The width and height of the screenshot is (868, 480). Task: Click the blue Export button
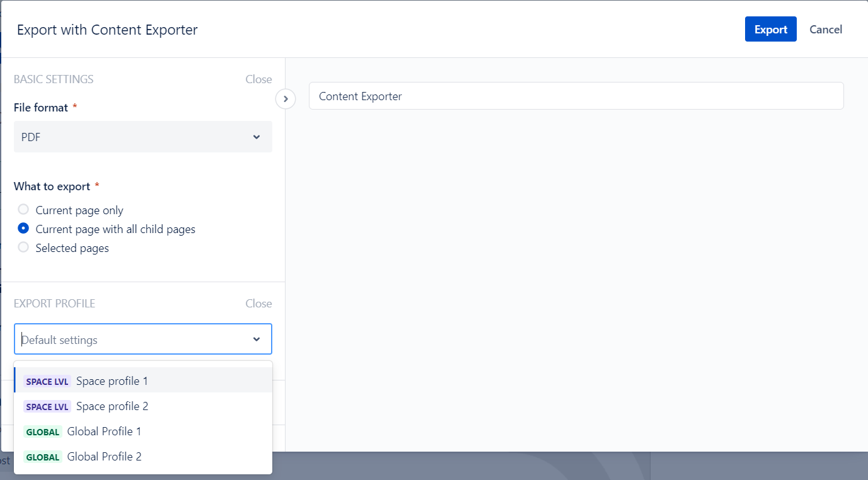pos(770,30)
